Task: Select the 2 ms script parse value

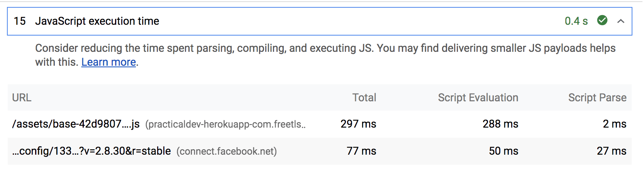Action: point(614,124)
